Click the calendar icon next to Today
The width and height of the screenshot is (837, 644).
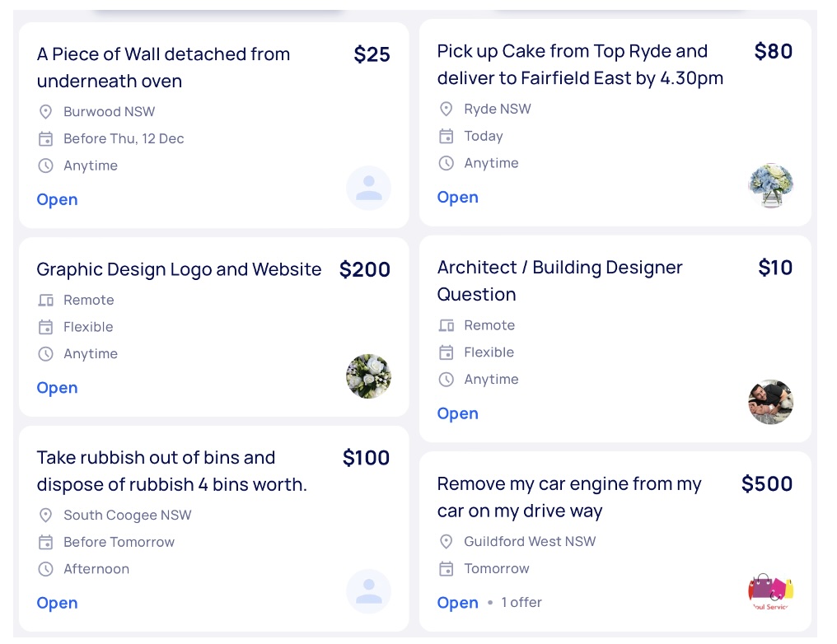coord(447,136)
